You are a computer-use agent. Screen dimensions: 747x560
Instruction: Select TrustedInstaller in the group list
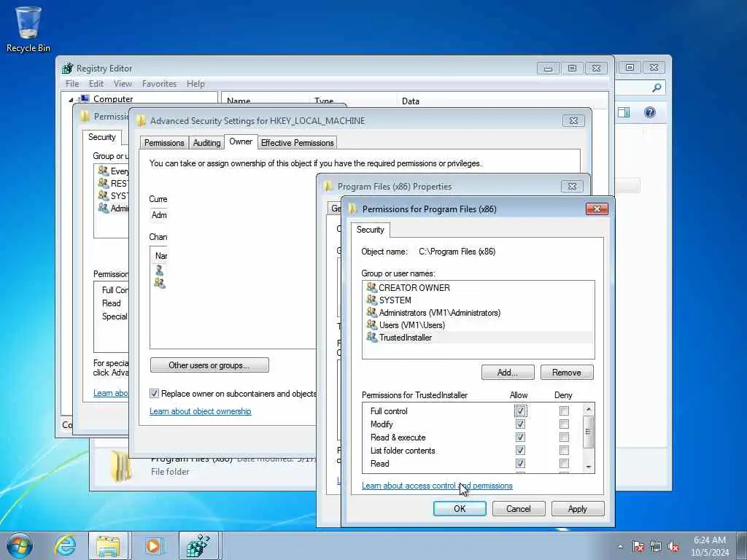pyautogui.click(x=479, y=337)
